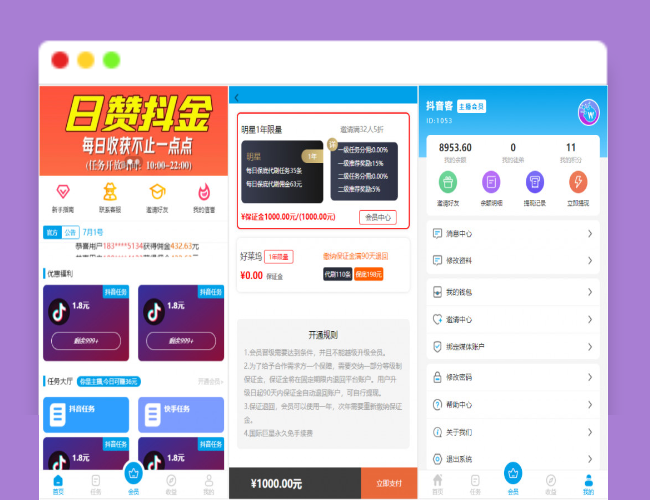Select 首页 tab in left bottom bar
650x500 pixels.
(57, 484)
